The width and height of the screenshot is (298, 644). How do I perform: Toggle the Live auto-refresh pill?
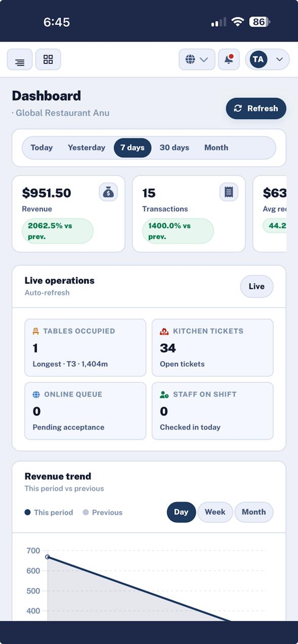tap(257, 287)
